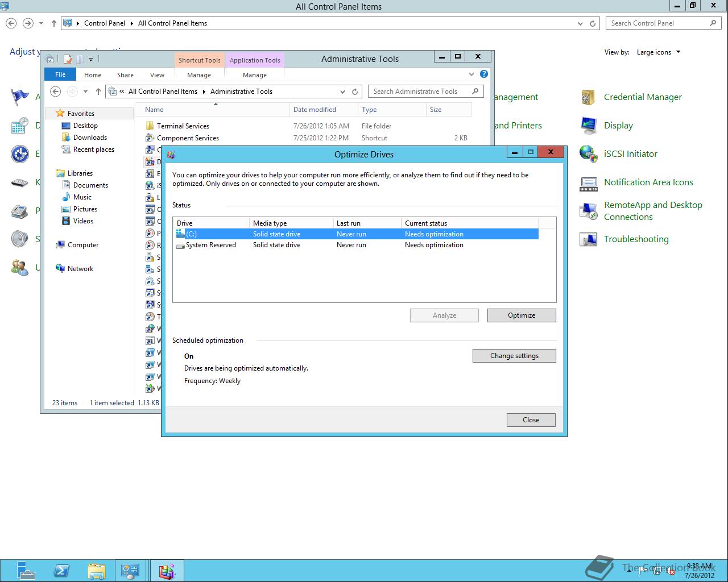Select the Component Services shortcut icon

click(x=150, y=138)
